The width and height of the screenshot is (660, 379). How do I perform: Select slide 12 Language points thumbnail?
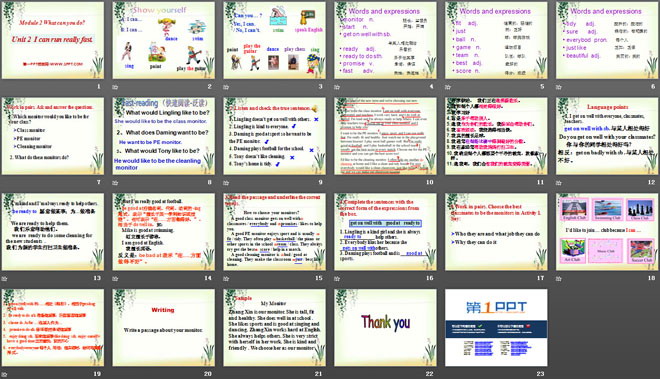[x=607, y=136]
